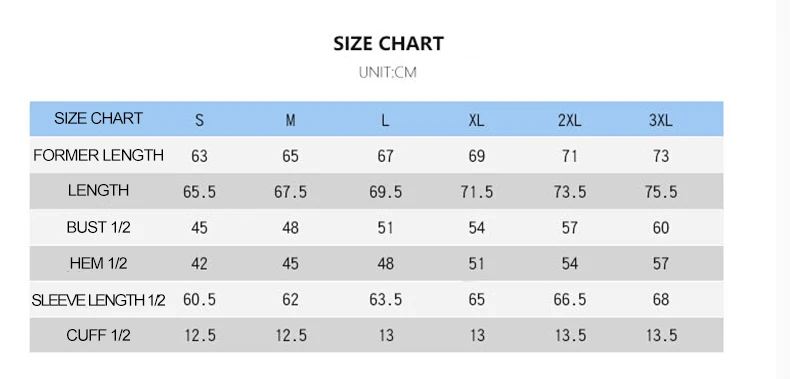Image resolution: width=790 pixels, height=379 pixels.
Task: Select the 3XL size column header
Action: [x=661, y=120]
